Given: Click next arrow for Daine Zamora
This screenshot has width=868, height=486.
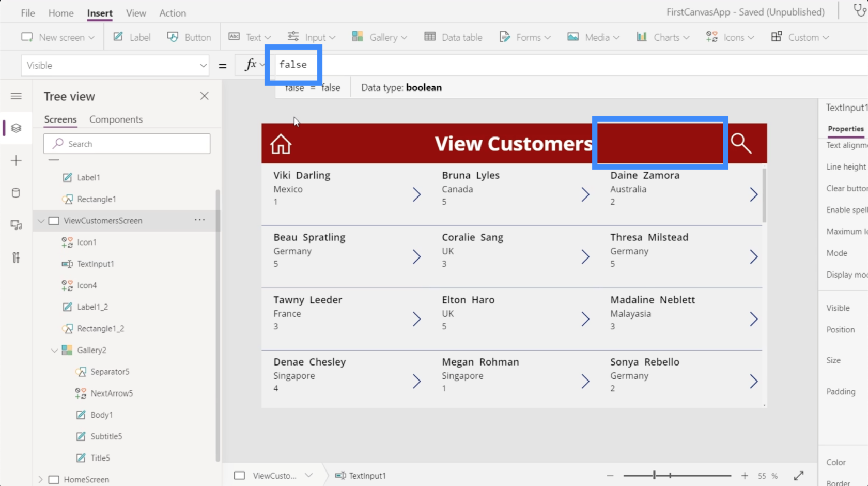Looking at the screenshot, I should pos(753,194).
